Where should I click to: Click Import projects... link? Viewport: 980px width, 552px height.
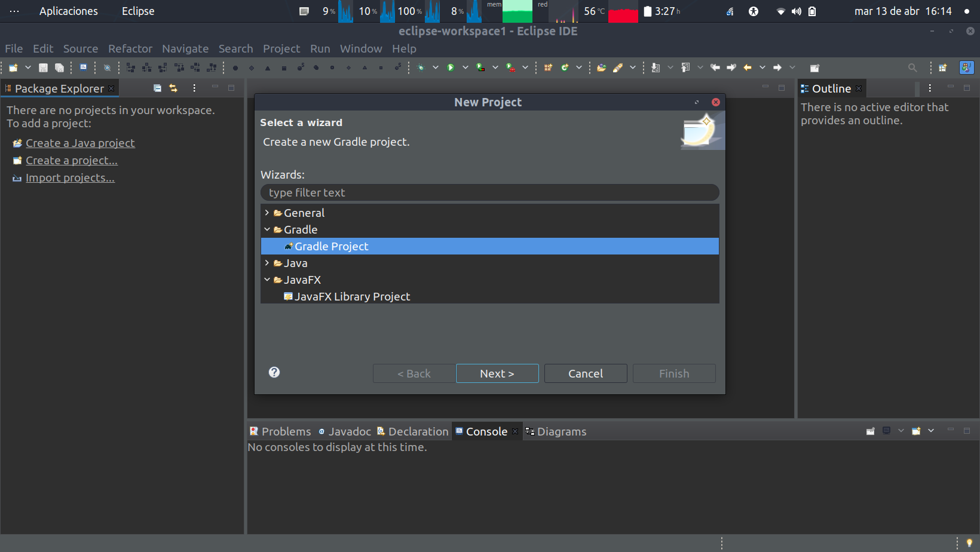click(x=70, y=177)
